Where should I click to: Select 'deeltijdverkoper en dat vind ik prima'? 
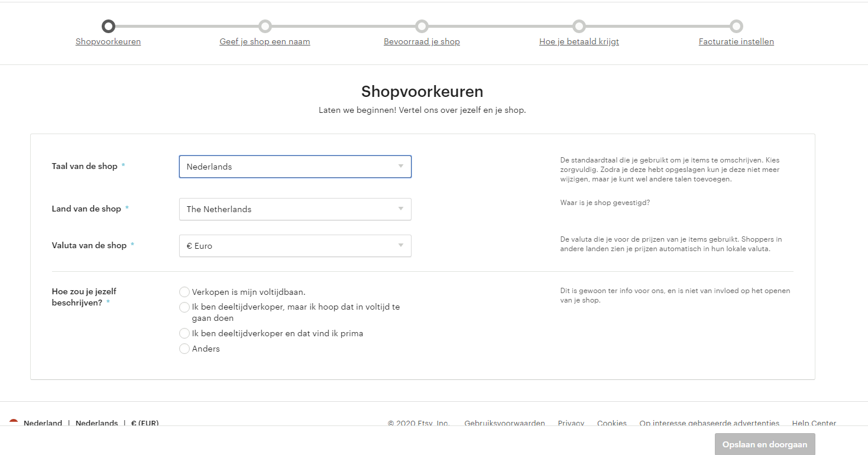184,334
